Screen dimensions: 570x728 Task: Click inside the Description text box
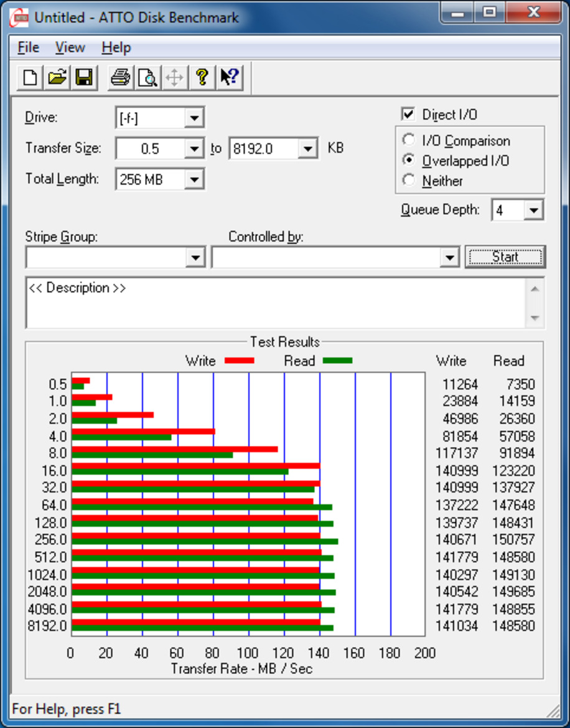[276, 303]
